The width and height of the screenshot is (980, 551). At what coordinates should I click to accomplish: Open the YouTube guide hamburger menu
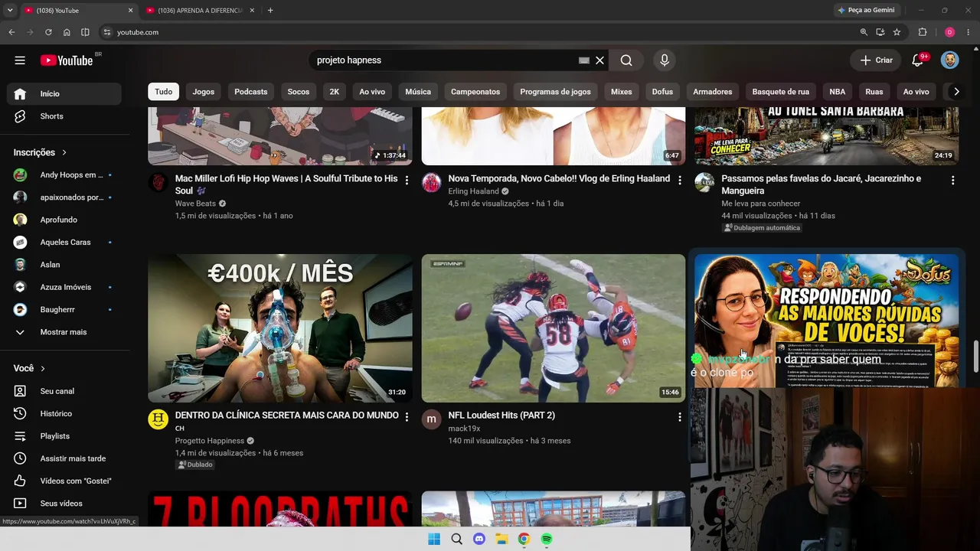(20, 60)
